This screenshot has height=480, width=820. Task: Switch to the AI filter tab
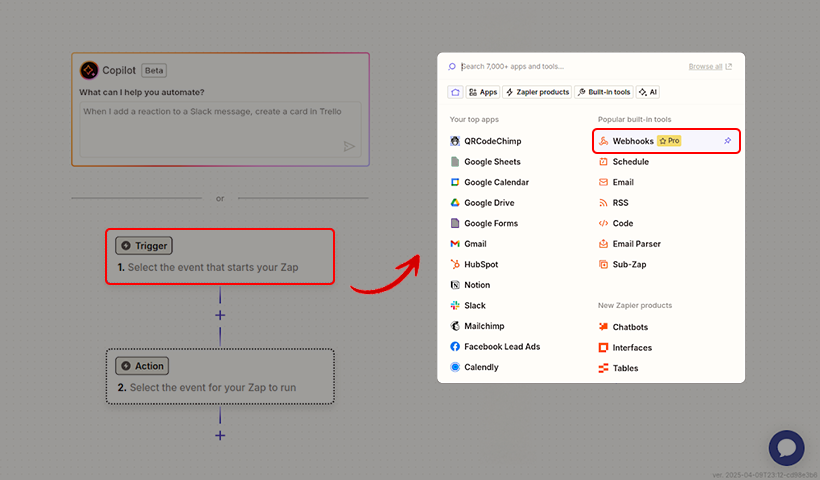coord(647,92)
